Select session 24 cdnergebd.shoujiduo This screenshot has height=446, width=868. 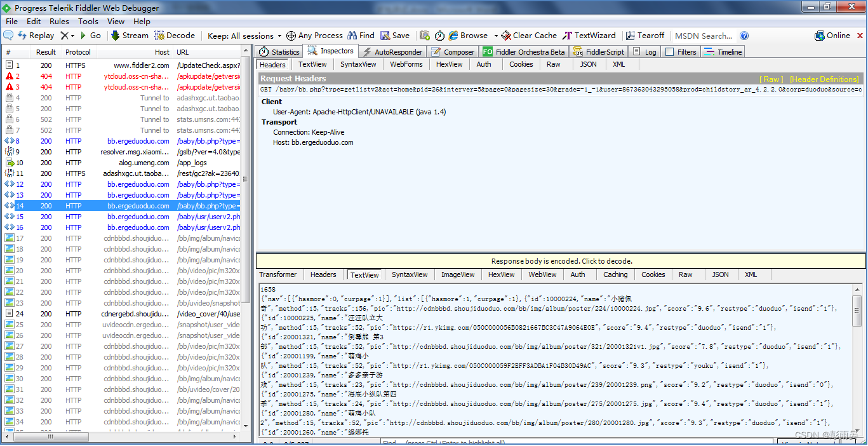tap(122, 314)
